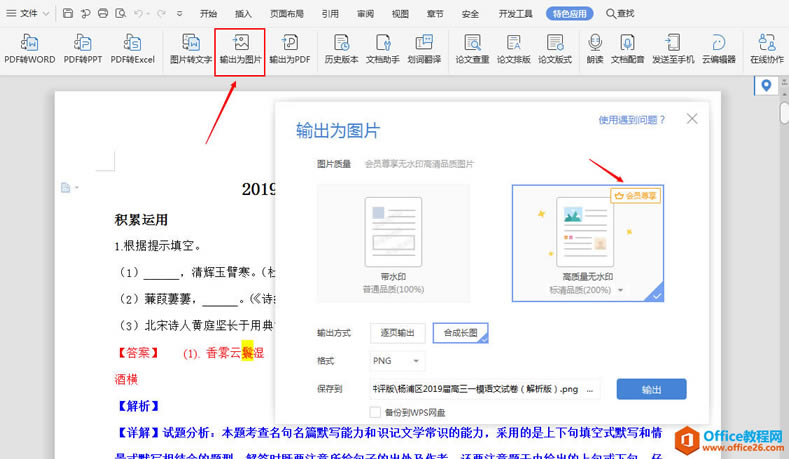Click the 【解析】 text in document
The width and height of the screenshot is (789, 459).
pos(138,406)
